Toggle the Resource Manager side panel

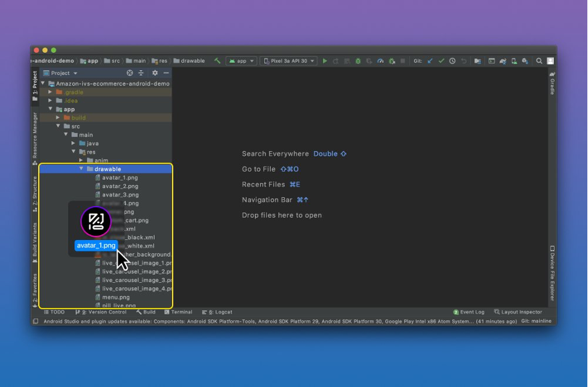pos(35,138)
